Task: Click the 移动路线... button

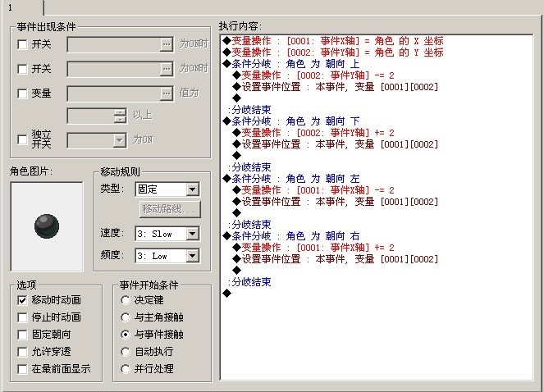Action: tap(170, 209)
